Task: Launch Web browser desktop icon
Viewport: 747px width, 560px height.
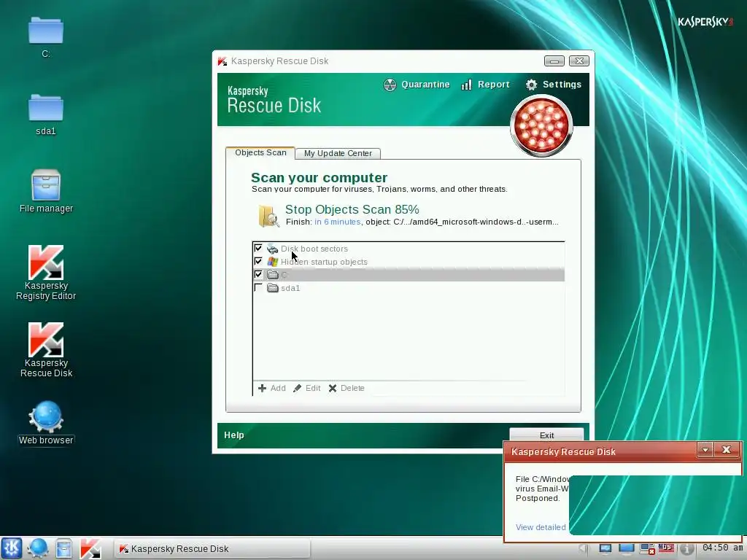Action: click(46, 423)
